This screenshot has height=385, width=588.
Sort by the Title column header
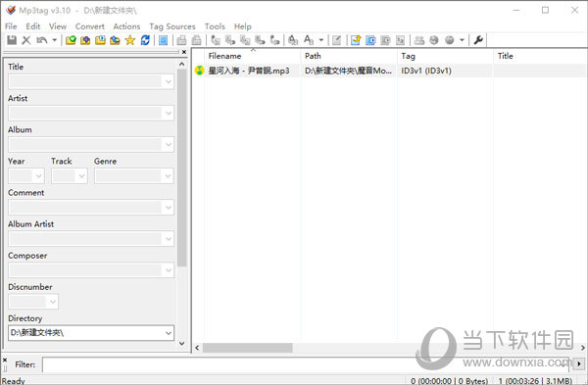pyautogui.click(x=540, y=56)
